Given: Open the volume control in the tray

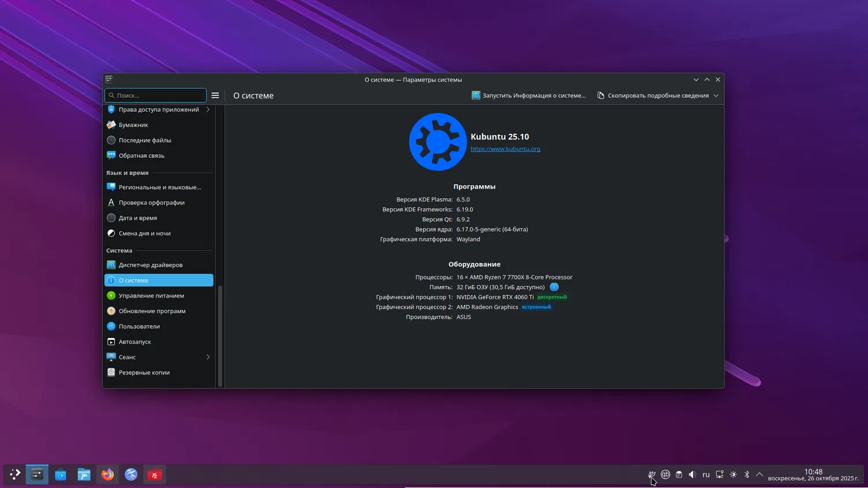Looking at the screenshot, I should [x=693, y=475].
